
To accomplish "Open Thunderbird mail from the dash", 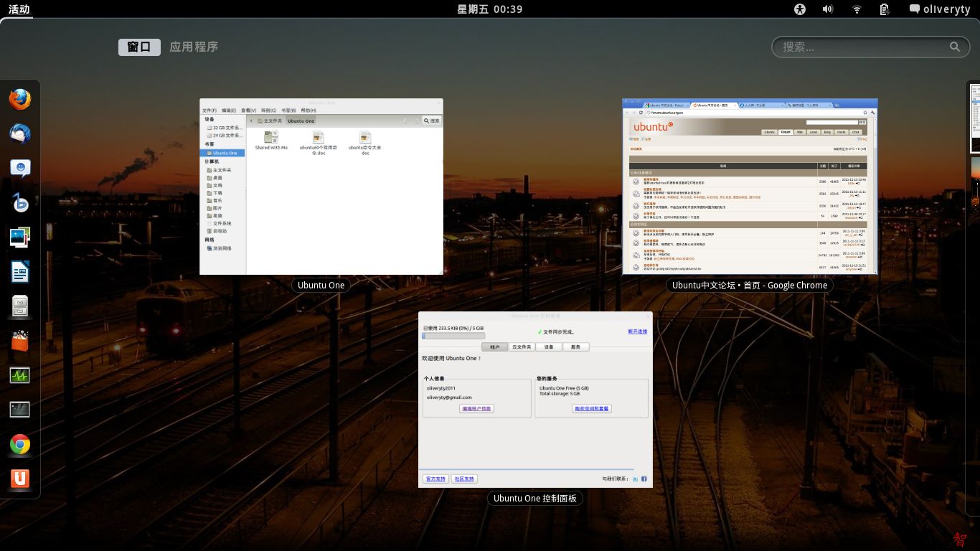I will (20, 133).
